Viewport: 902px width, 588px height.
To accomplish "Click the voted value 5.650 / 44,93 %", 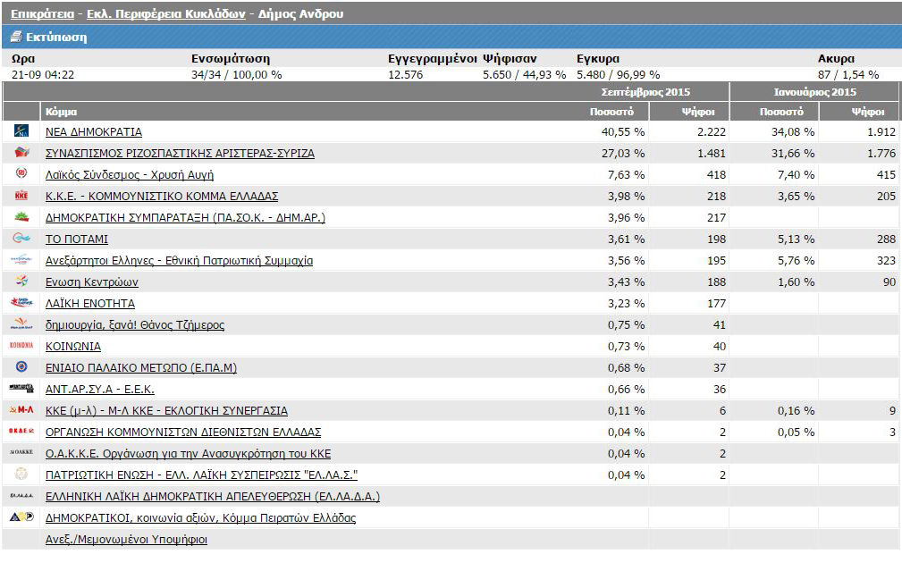I will [x=524, y=75].
